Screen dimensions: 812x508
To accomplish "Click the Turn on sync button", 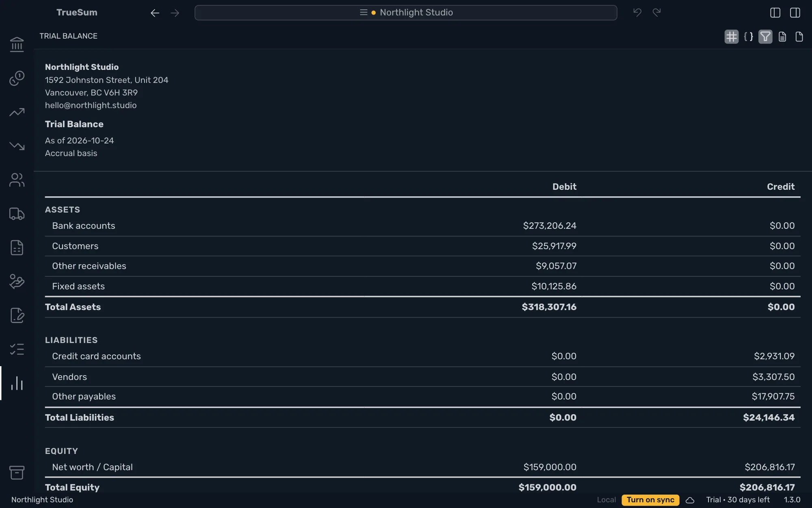I will pyautogui.click(x=650, y=500).
